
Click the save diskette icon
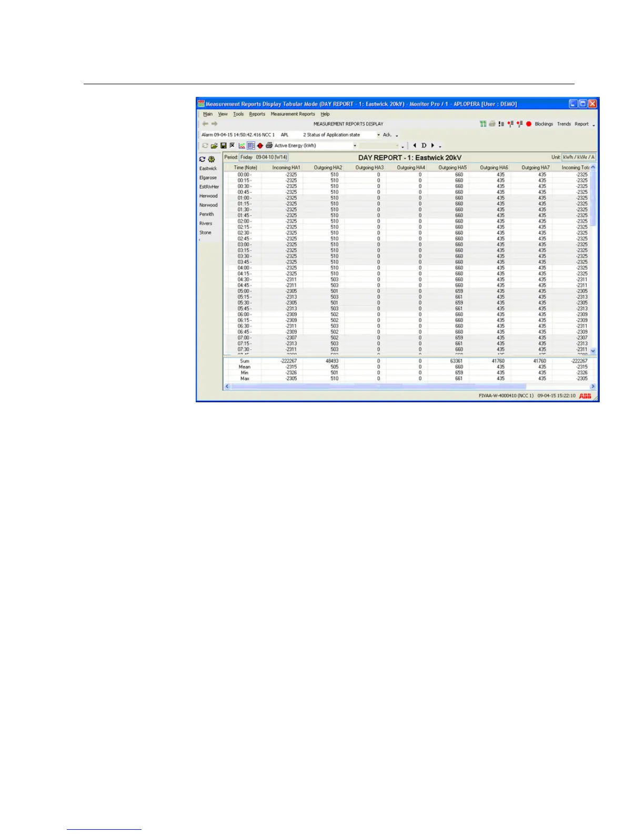tap(223, 145)
